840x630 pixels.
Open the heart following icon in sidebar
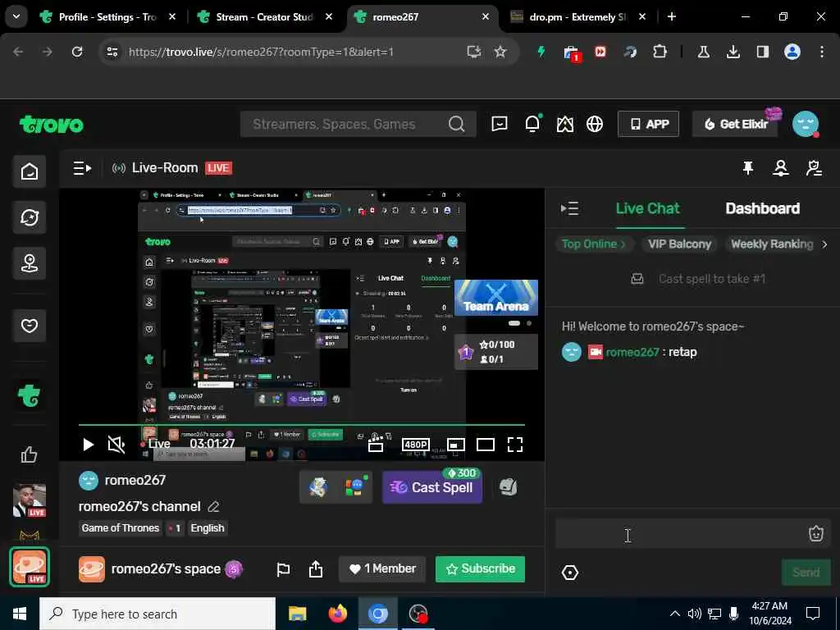(30, 326)
